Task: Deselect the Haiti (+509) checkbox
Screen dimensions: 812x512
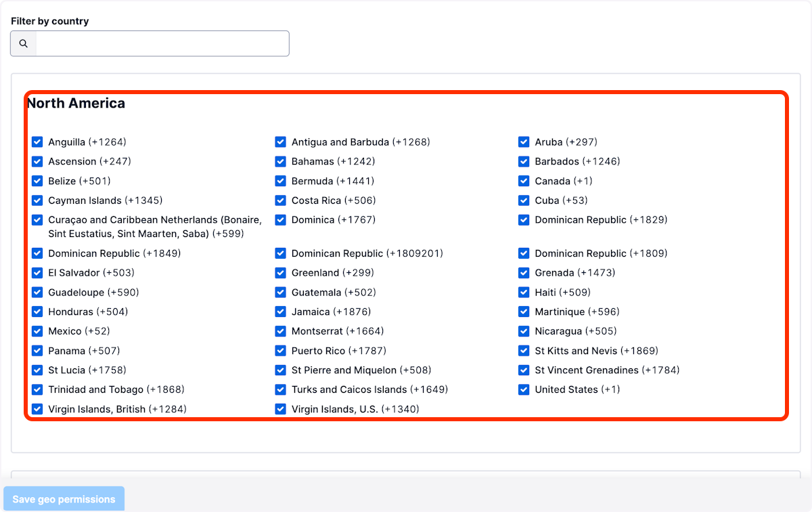Action: pos(524,293)
